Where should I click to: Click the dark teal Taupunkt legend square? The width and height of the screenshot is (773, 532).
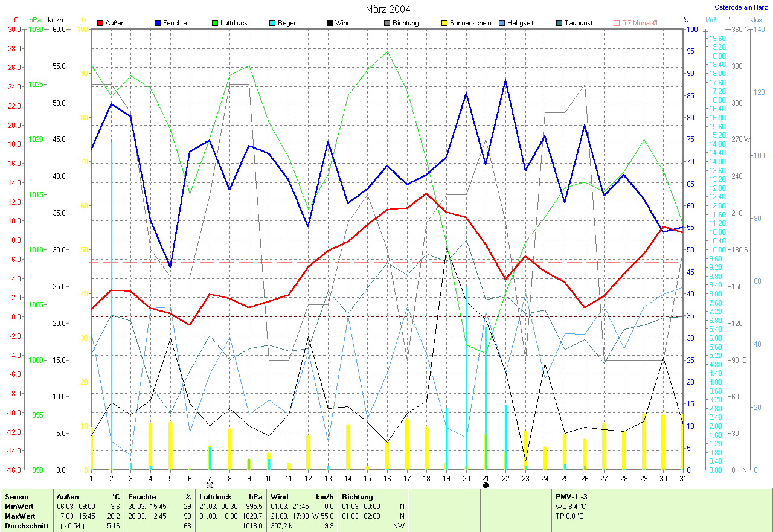pyautogui.click(x=559, y=23)
